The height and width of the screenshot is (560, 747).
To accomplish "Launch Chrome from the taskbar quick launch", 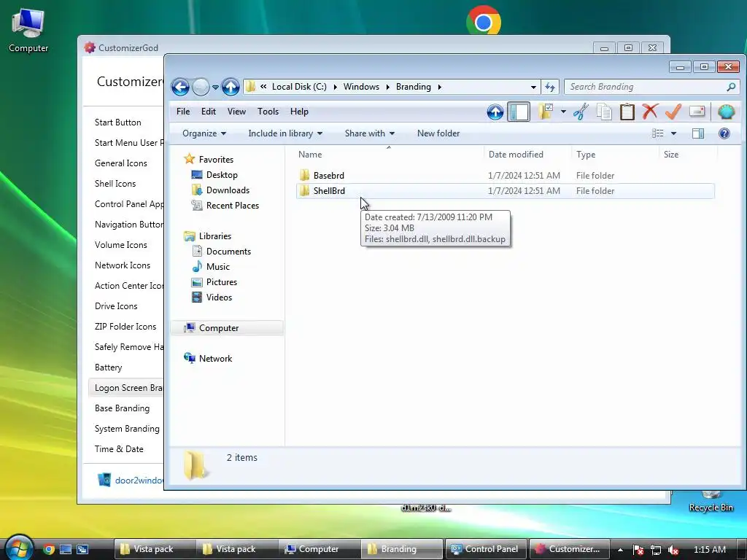I will (49, 549).
